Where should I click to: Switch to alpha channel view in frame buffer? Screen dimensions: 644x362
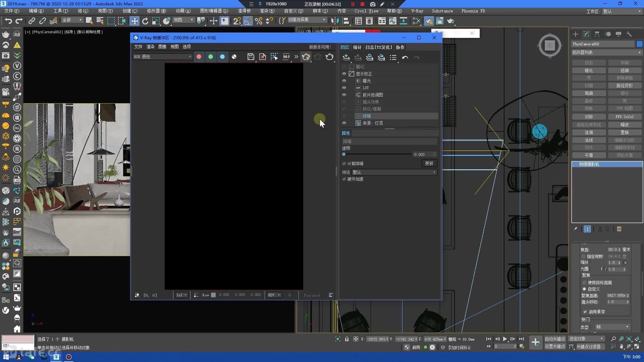234,57
